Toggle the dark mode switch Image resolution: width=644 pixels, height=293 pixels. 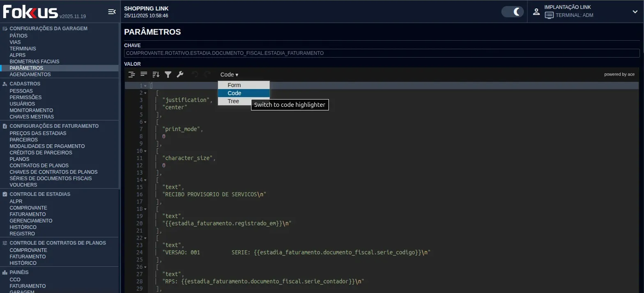pos(513,12)
